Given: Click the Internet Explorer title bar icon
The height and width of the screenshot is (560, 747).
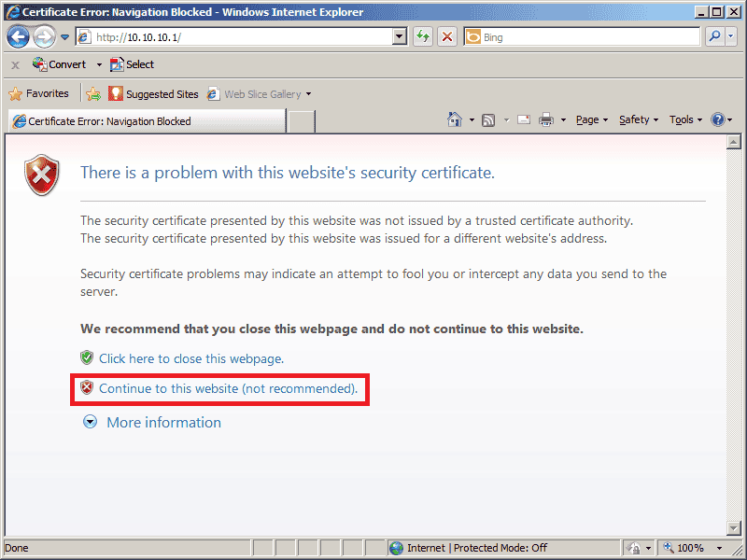Looking at the screenshot, I should tap(14, 12).
